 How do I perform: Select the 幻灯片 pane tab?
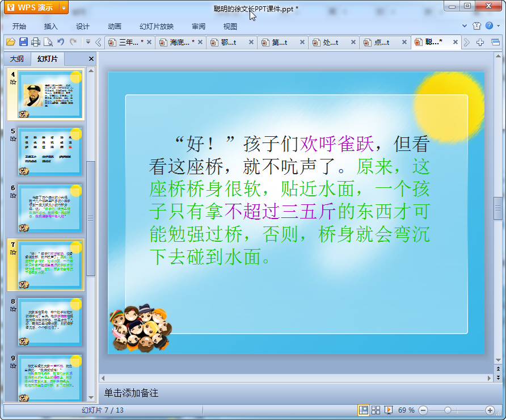[48, 59]
